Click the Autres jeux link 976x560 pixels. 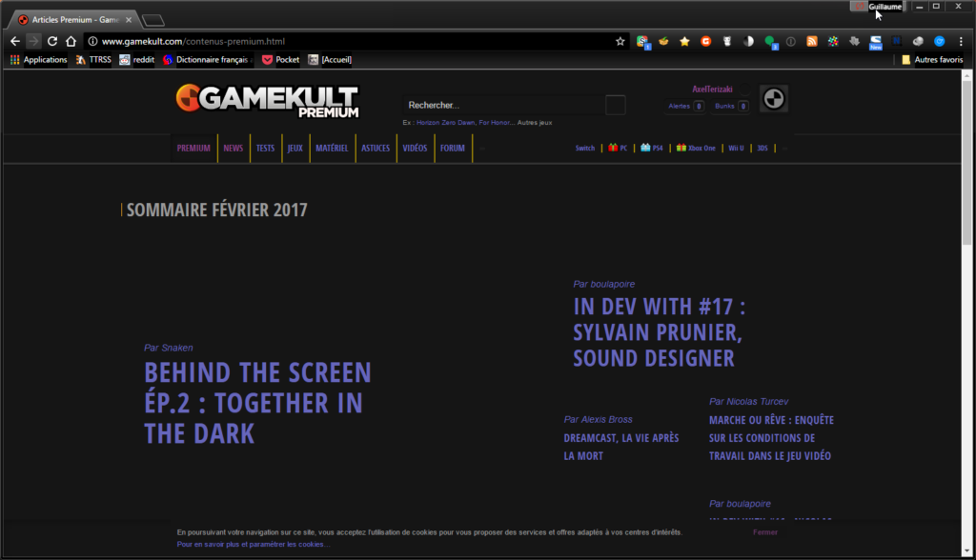coord(535,123)
